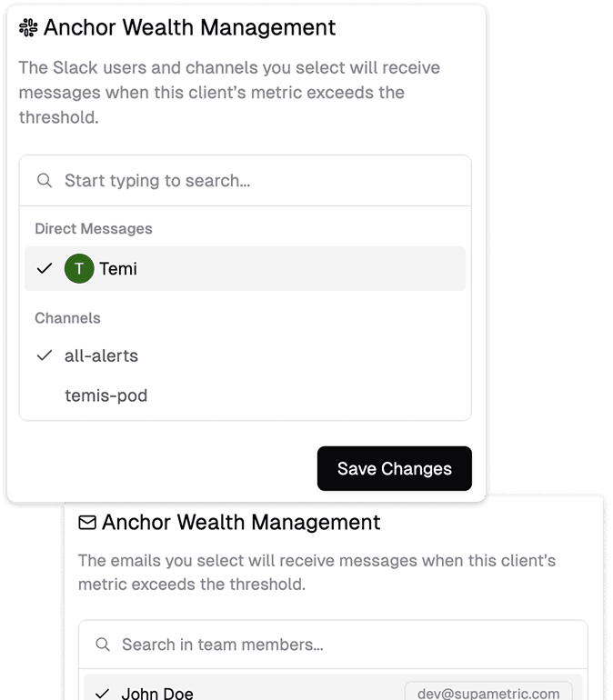This screenshot has width=613, height=700.
Task: Uncheck the John Doe checkmark
Action: point(102,693)
